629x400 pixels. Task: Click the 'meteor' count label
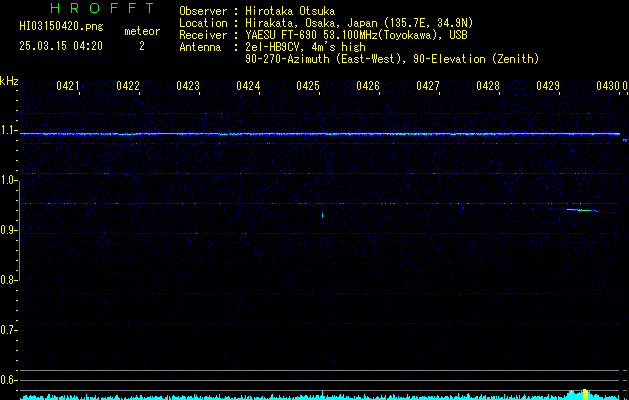pos(142,31)
